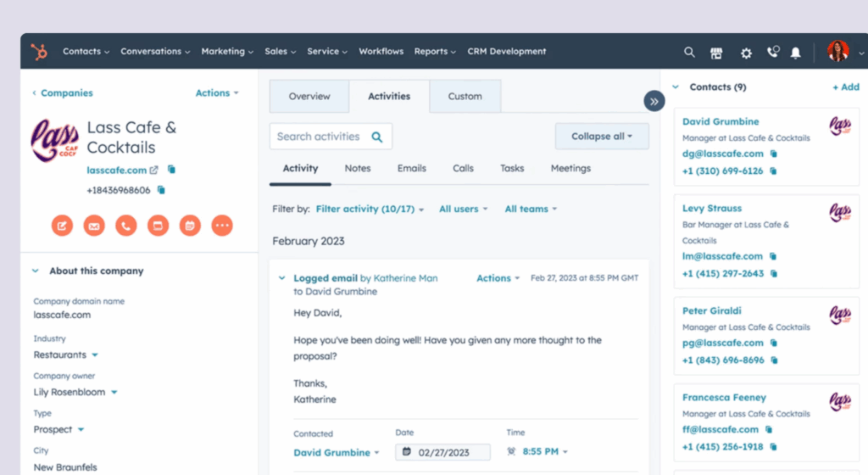
Task: Add a new contact with + Add
Action: coord(846,87)
